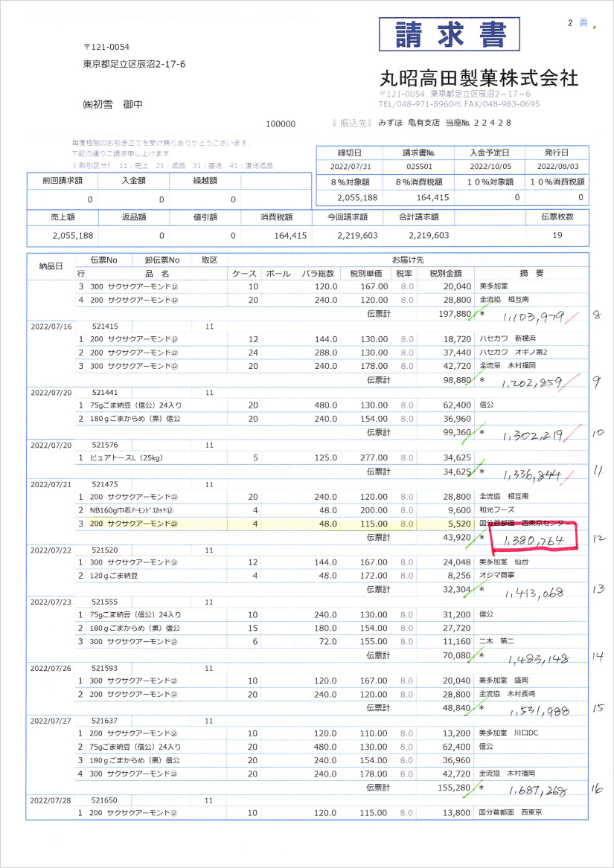The image size is (614, 868).
Task: Click the item name ピュアトースL (25kg)
Action: tap(127, 458)
